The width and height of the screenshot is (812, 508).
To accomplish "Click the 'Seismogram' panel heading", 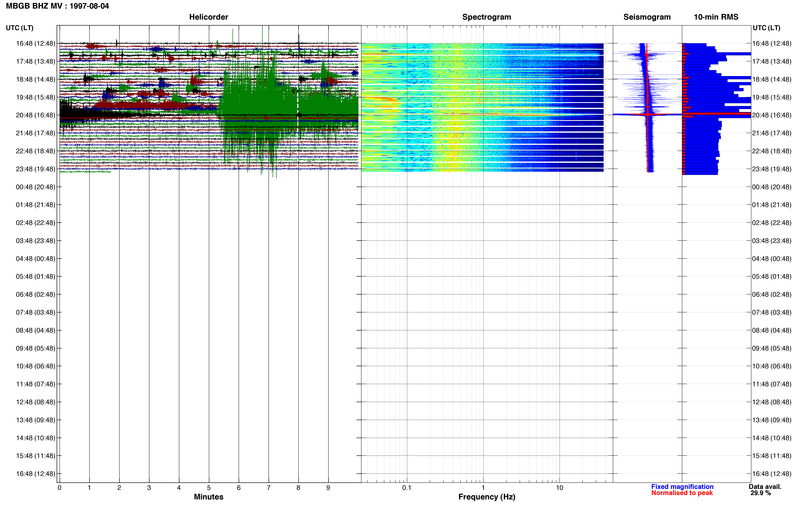I will click(647, 17).
